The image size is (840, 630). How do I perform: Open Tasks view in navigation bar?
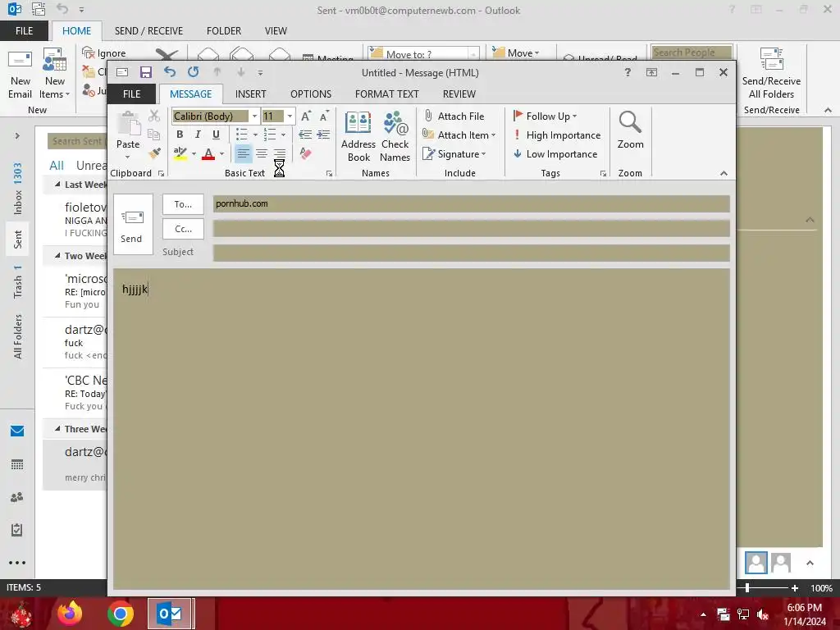(17, 530)
